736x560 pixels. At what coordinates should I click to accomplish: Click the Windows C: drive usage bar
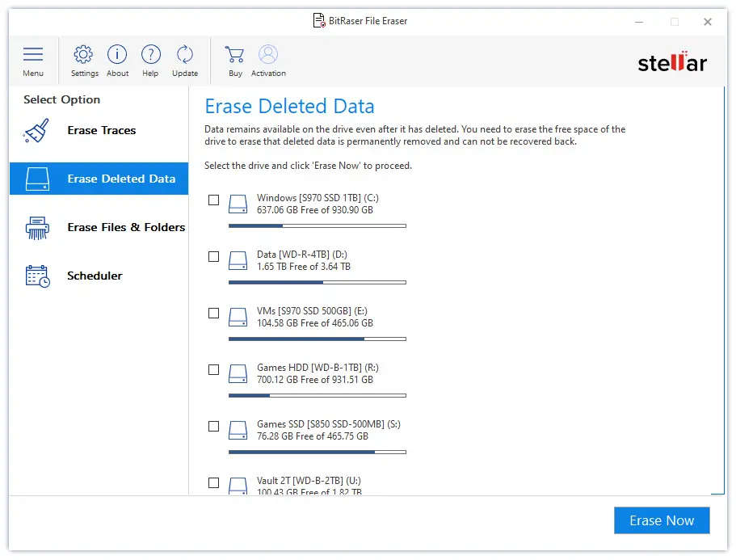(x=318, y=225)
